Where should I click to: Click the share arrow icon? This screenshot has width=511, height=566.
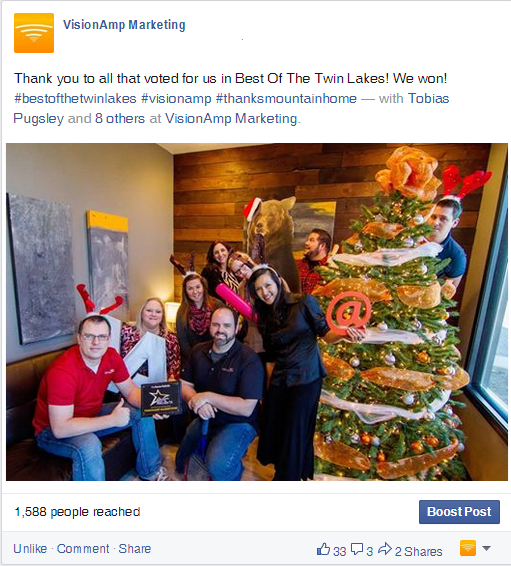(385, 549)
